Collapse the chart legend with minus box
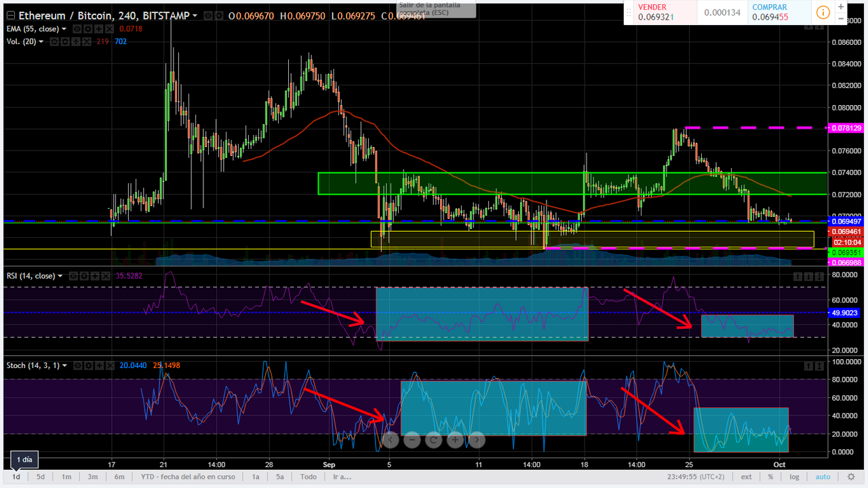Image resolution: width=868 pixels, height=488 pixels. pos(11,16)
